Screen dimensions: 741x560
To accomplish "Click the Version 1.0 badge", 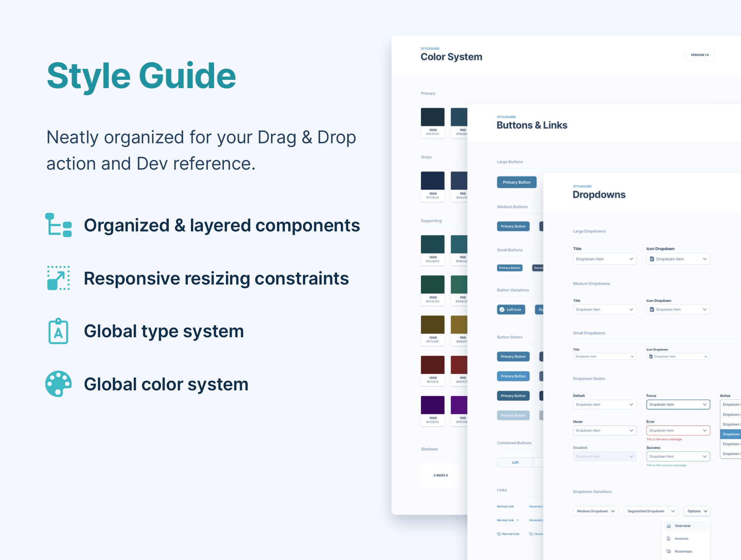I will [699, 55].
